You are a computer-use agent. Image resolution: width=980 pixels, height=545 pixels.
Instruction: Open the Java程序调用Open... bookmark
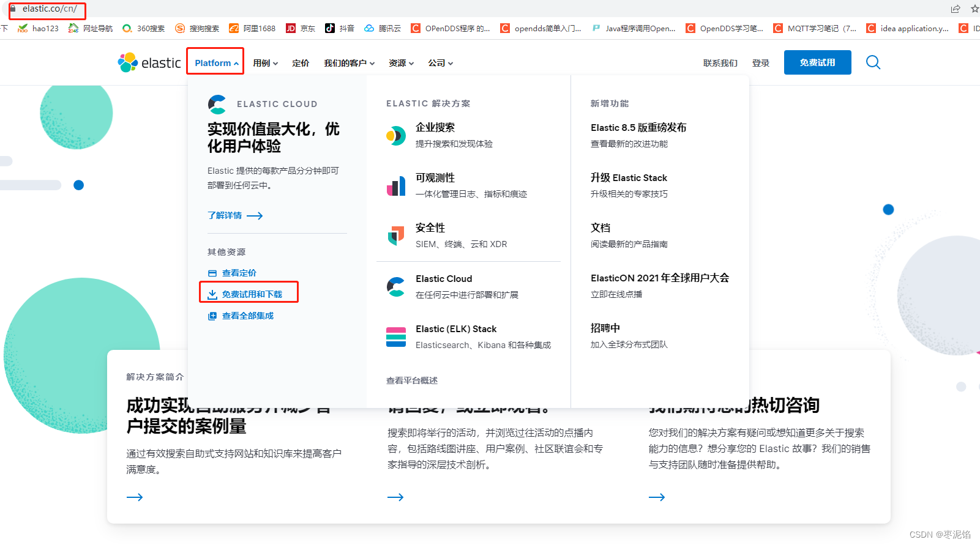634,28
